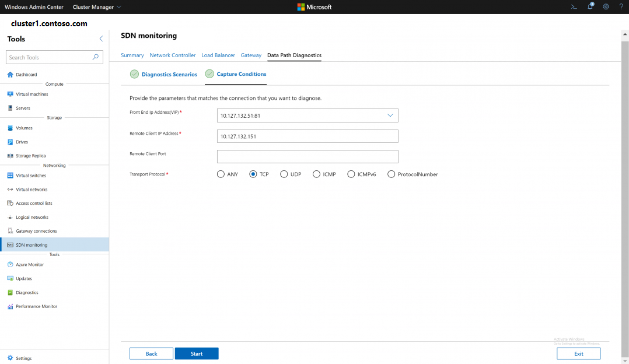629x364 pixels.
Task: Open the notifications bell icon
Action: point(590,6)
